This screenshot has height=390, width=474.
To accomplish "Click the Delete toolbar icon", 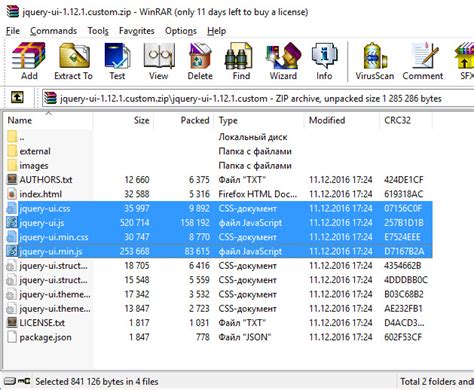I will (x=200, y=61).
